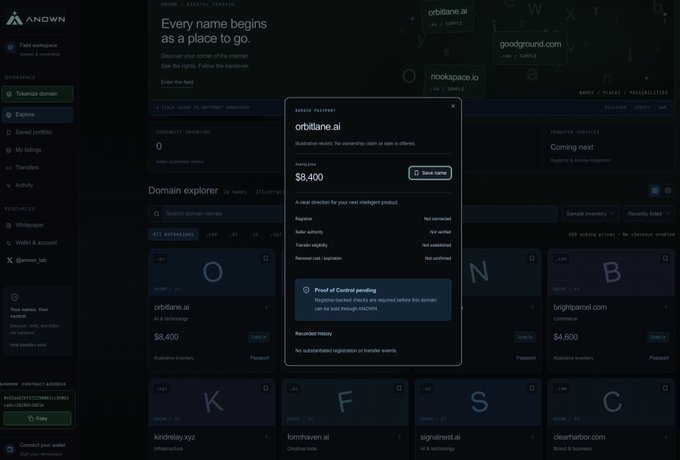This screenshot has height=460, width=680.
Task: Click the Transfers arrows icon
Action: coord(9,168)
